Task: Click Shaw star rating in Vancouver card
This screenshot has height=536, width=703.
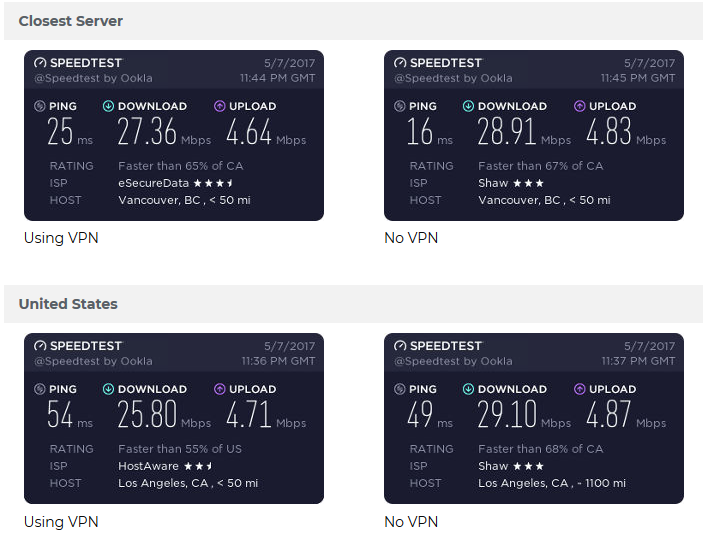Action: tap(528, 183)
